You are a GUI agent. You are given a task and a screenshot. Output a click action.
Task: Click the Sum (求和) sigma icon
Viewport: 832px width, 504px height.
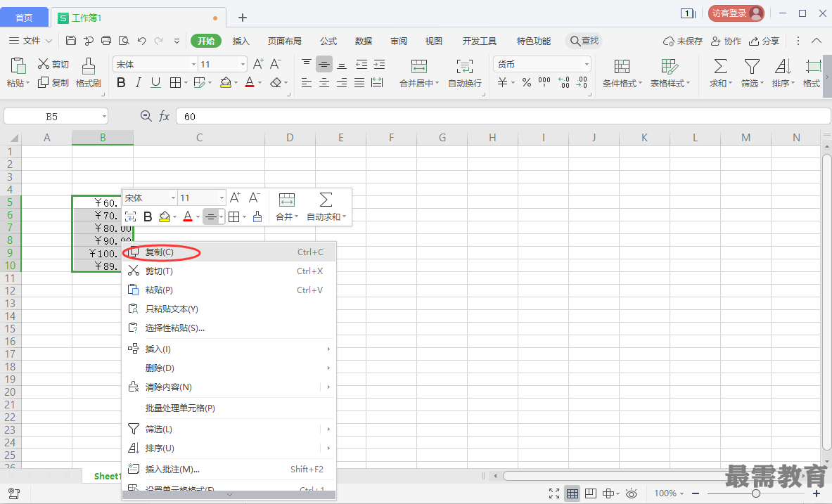coord(720,66)
